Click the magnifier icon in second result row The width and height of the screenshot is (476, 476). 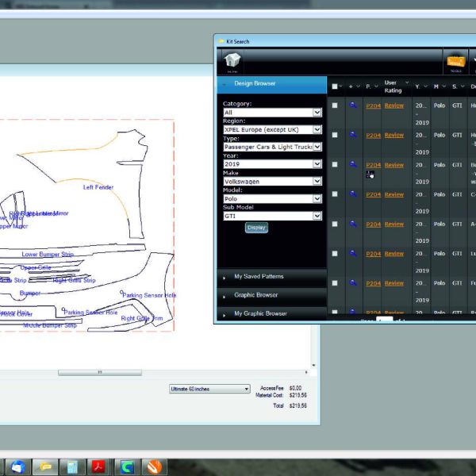coord(353,135)
